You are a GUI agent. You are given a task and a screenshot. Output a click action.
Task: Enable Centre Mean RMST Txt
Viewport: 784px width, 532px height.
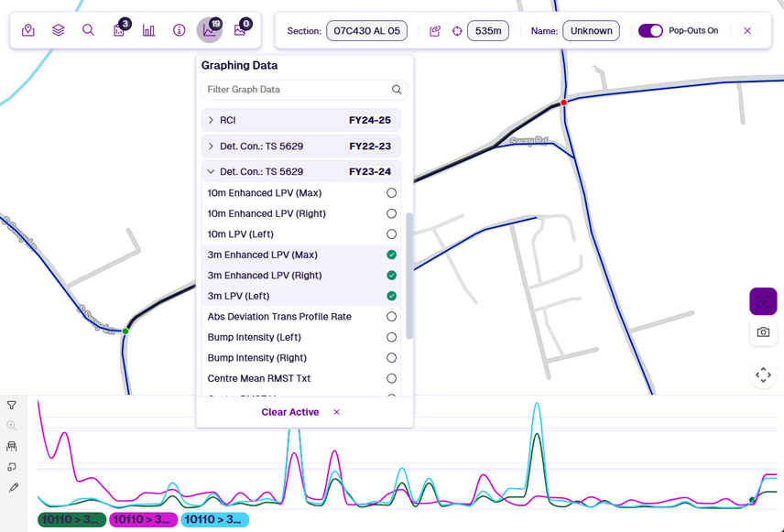pos(391,378)
